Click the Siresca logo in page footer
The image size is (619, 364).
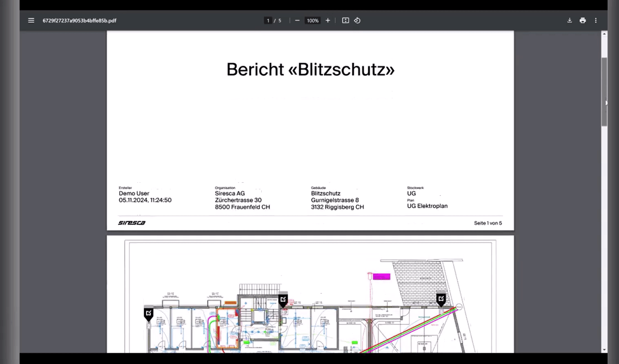[x=131, y=223]
